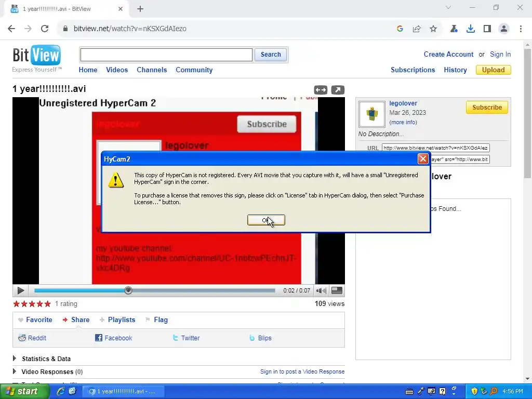Image resolution: width=532 pixels, height=399 pixels.
Task: Click the browser address bar URL
Action: pos(130,29)
